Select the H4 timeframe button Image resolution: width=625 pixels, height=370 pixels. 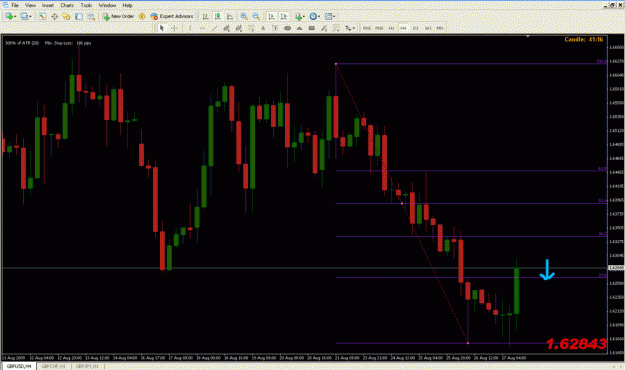(403, 28)
